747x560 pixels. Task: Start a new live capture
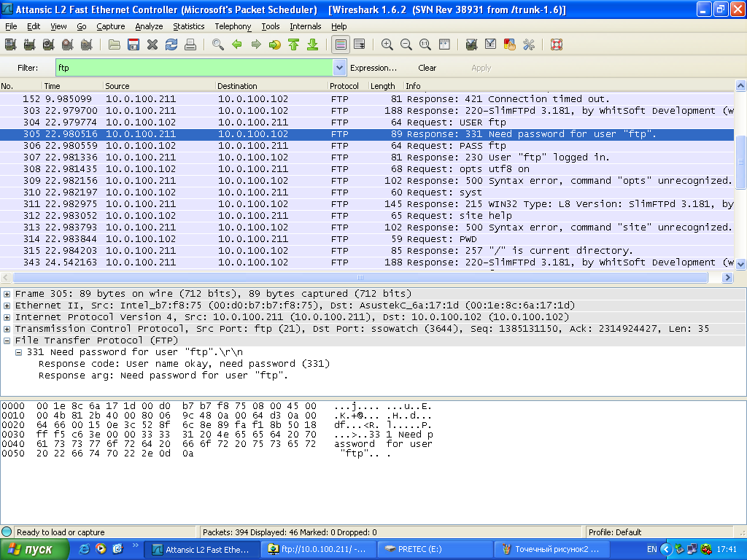pyautogui.click(x=49, y=44)
